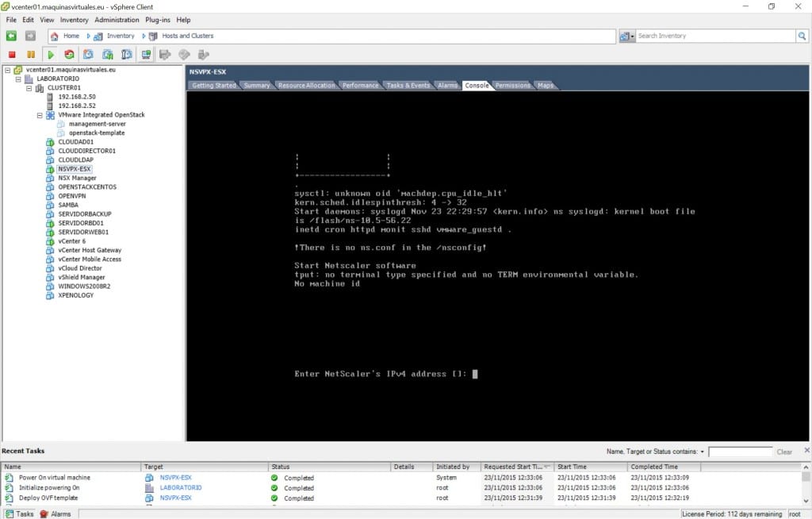
Task: Click the search magnifier icon
Action: click(x=802, y=36)
